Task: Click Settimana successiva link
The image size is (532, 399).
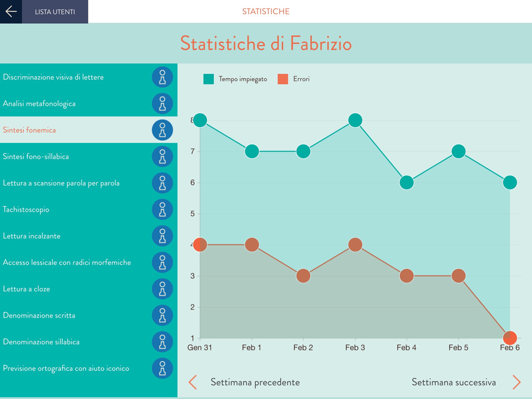Action: click(454, 383)
